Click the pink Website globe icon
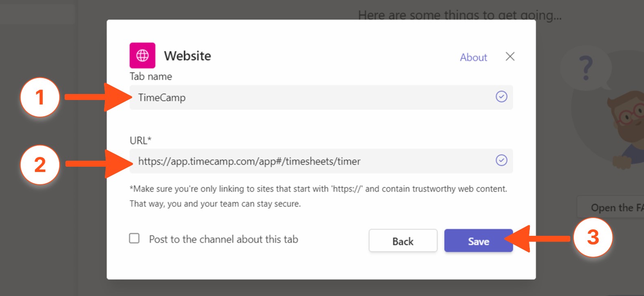Viewport: 644px width, 296px height. point(142,55)
